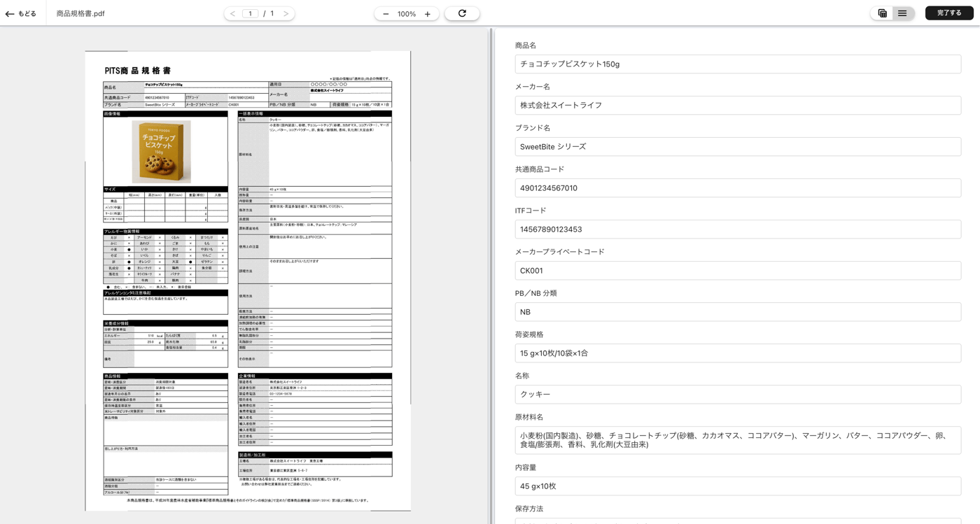Edit the 名称 field containing クッキー
The height and width of the screenshot is (524, 980).
click(738, 394)
